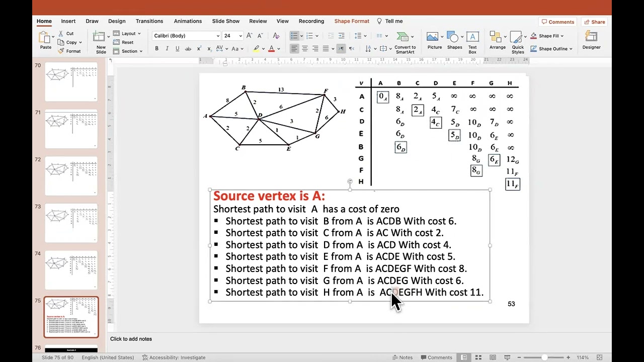Switch to the Draw tab
Viewport: 644px width, 362px height.
(92, 21)
